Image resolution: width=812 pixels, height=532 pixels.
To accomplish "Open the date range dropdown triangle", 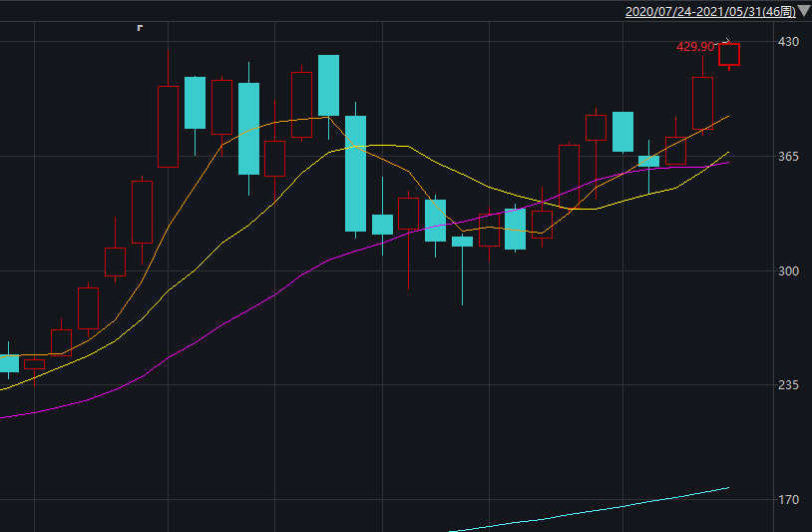I will [x=804, y=12].
